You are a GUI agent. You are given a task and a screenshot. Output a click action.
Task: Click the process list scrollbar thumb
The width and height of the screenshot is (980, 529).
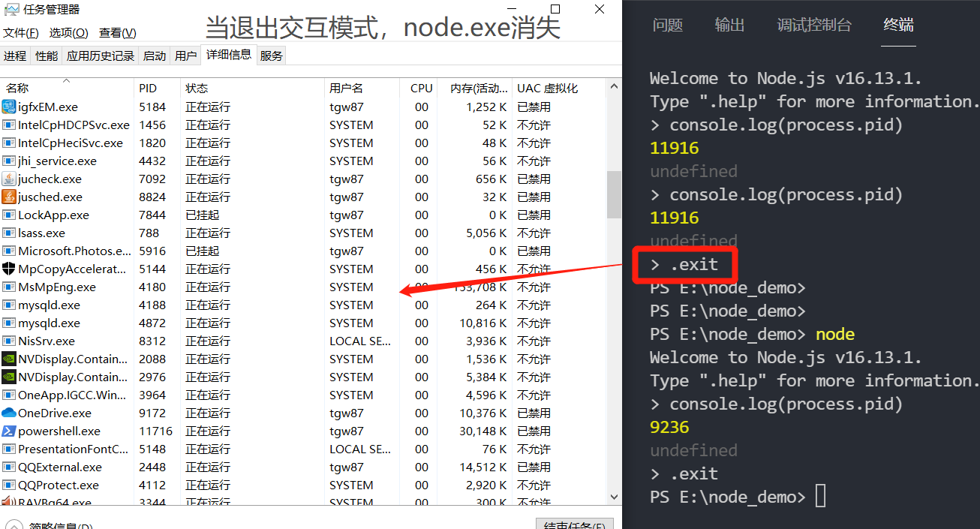click(x=614, y=194)
